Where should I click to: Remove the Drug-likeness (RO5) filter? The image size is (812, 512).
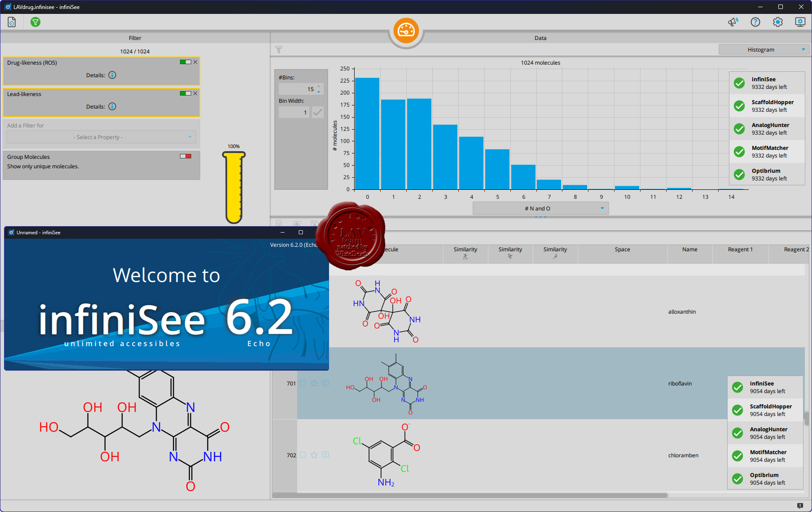pos(195,62)
